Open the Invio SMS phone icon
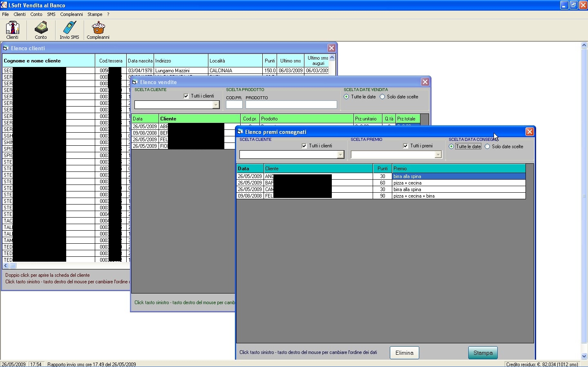This screenshot has width=588, height=367. pos(69,28)
